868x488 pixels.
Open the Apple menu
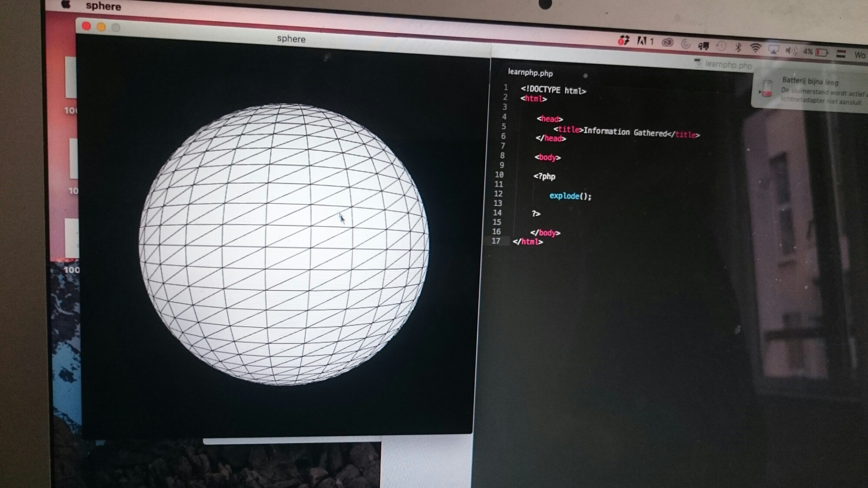66,4
